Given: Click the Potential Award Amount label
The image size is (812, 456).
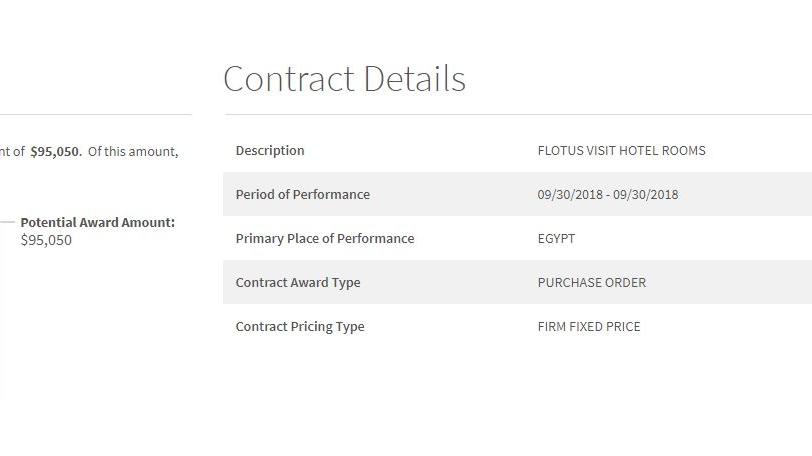Looking at the screenshot, I should click(x=98, y=223).
